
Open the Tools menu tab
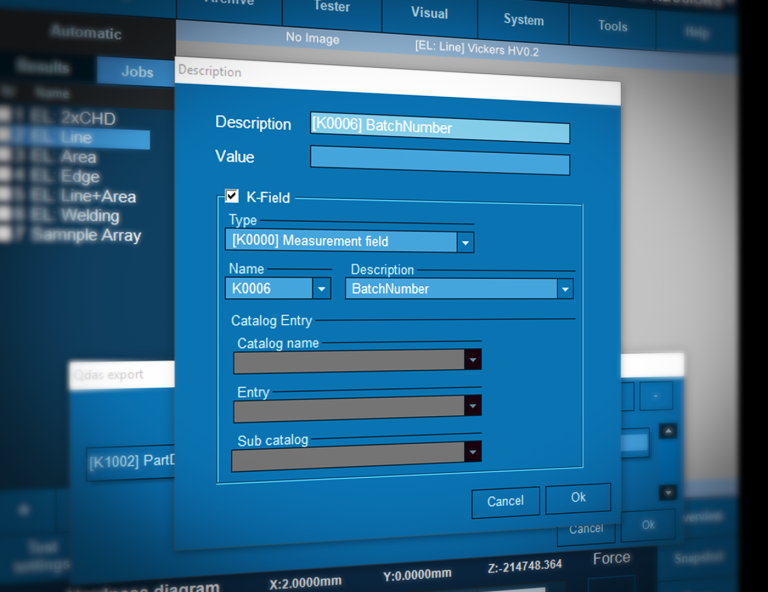click(612, 26)
